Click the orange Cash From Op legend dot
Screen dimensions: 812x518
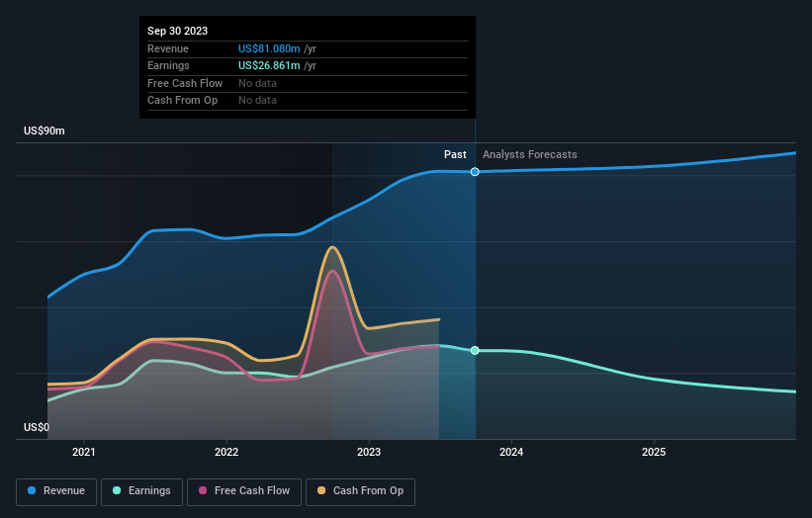[x=321, y=490]
